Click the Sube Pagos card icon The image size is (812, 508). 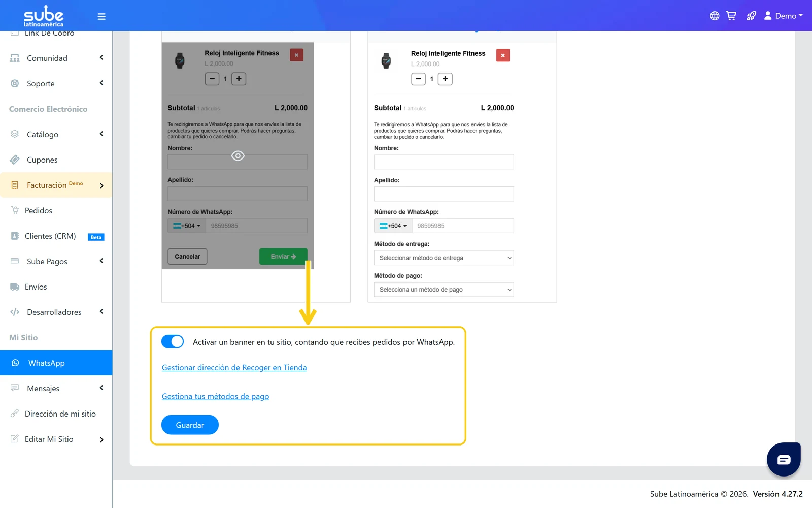pyautogui.click(x=15, y=261)
